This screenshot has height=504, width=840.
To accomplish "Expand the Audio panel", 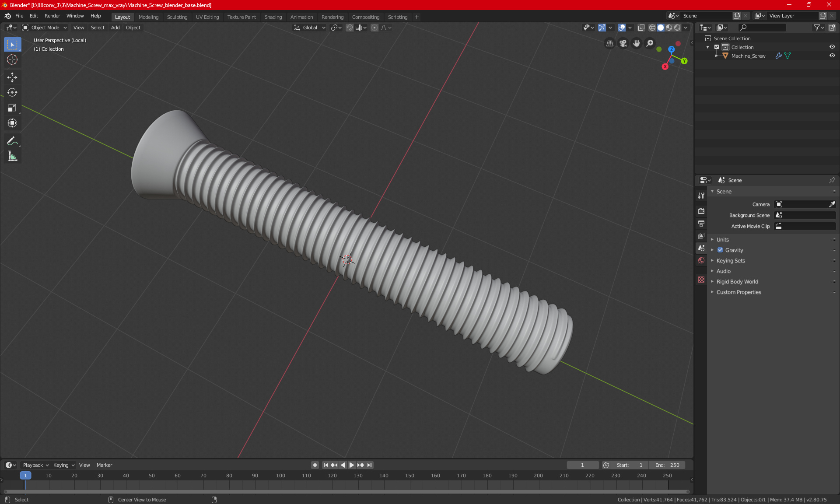I will click(724, 271).
